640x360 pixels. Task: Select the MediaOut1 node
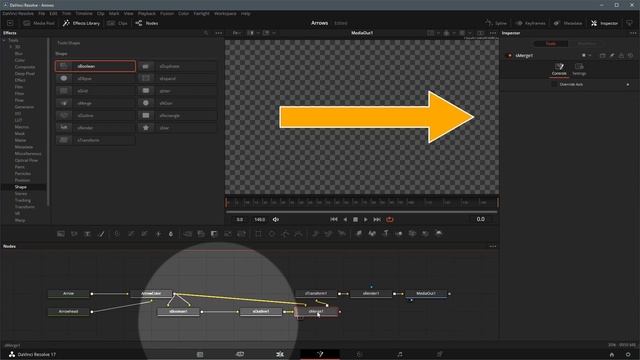[x=426, y=293]
